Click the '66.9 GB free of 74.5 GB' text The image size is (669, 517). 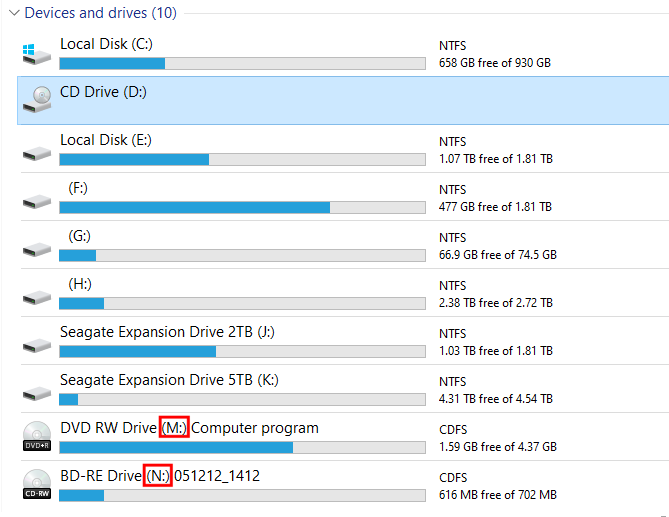497,254
